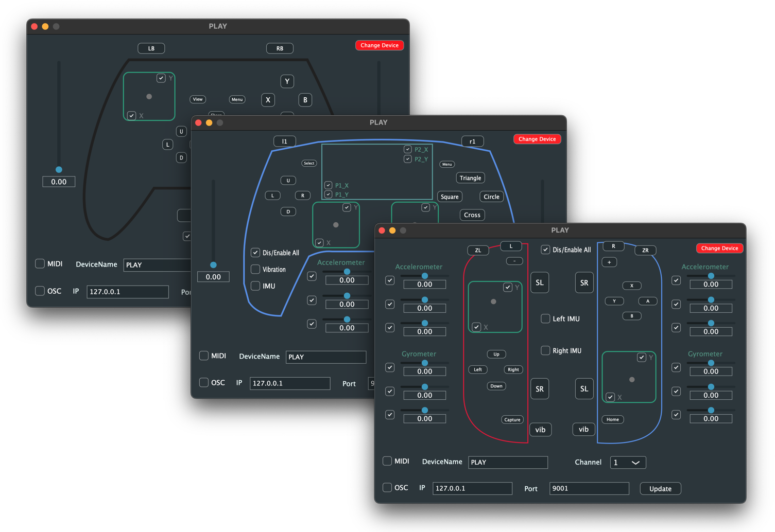This screenshot has width=775, height=532.
Task: Enable MIDI checkbox in front window
Action: [x=387, y=462]
